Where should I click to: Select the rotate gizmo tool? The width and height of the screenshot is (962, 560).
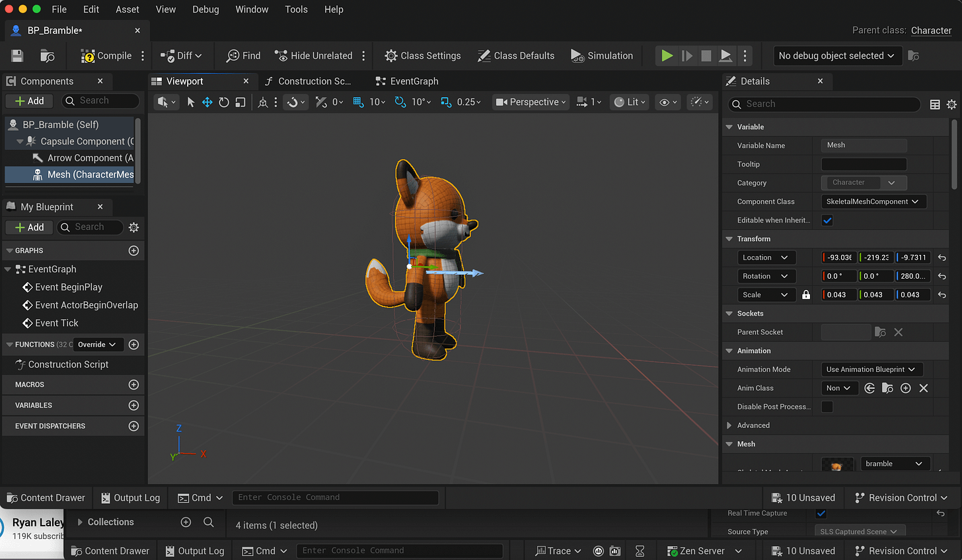point(224,102)
